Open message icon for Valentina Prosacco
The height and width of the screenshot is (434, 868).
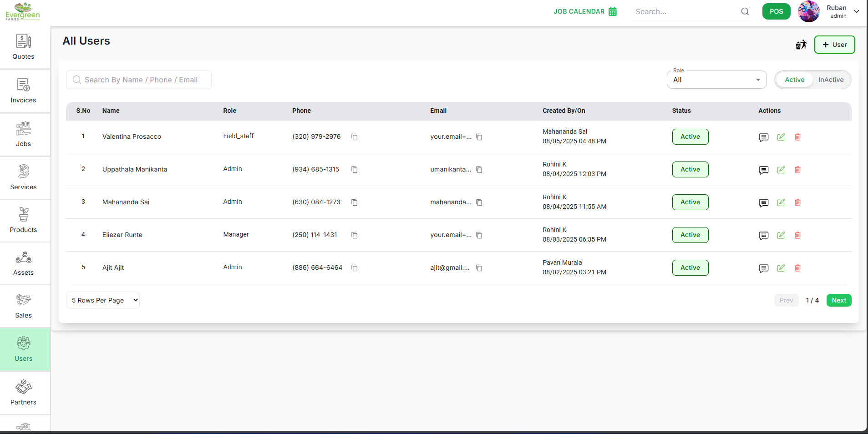pyautogui.click(x=764, y=137)
